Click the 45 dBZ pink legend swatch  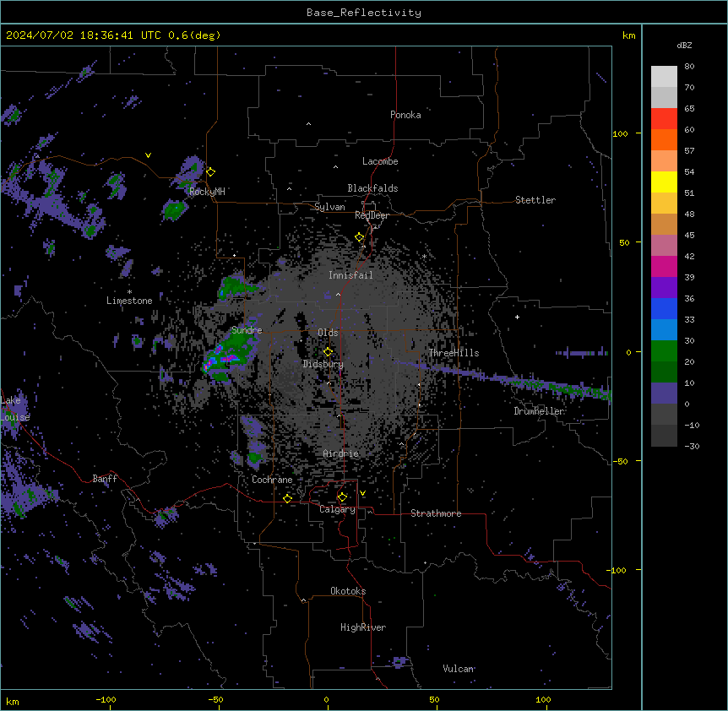[x=664, y=245]
